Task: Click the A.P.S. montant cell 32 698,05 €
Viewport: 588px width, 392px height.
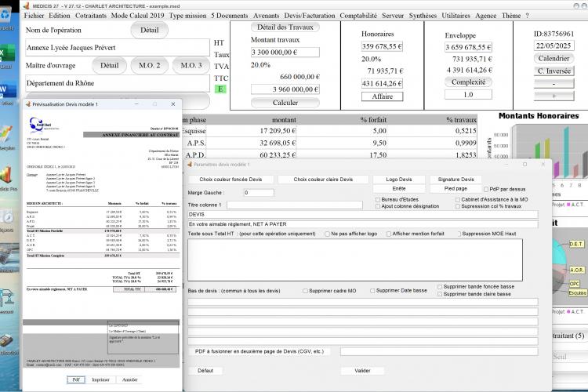Action: (x=251, y=143)
